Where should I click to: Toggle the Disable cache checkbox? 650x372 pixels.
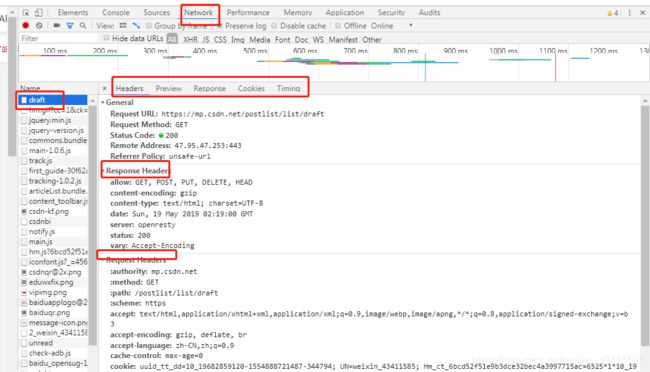[274, 26]
